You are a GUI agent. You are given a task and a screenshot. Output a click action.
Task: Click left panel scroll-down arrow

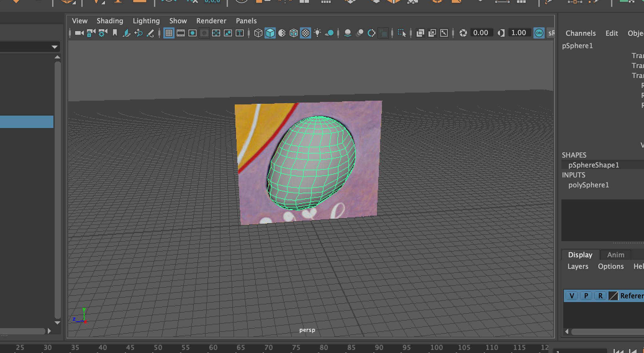(x=57, y=323)
